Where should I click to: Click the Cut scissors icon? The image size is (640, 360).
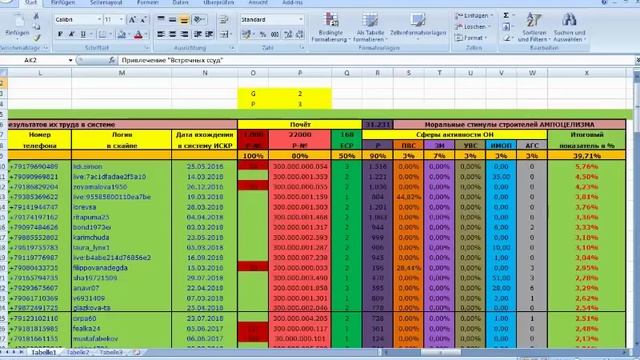[x=36, y=16]
